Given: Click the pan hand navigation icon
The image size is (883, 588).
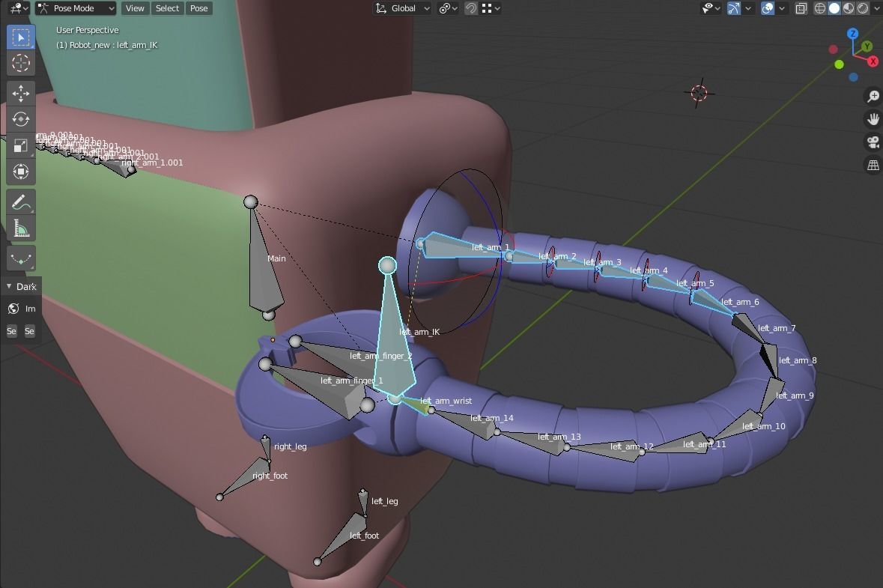Looking at the screenshot, I should 873,119.
